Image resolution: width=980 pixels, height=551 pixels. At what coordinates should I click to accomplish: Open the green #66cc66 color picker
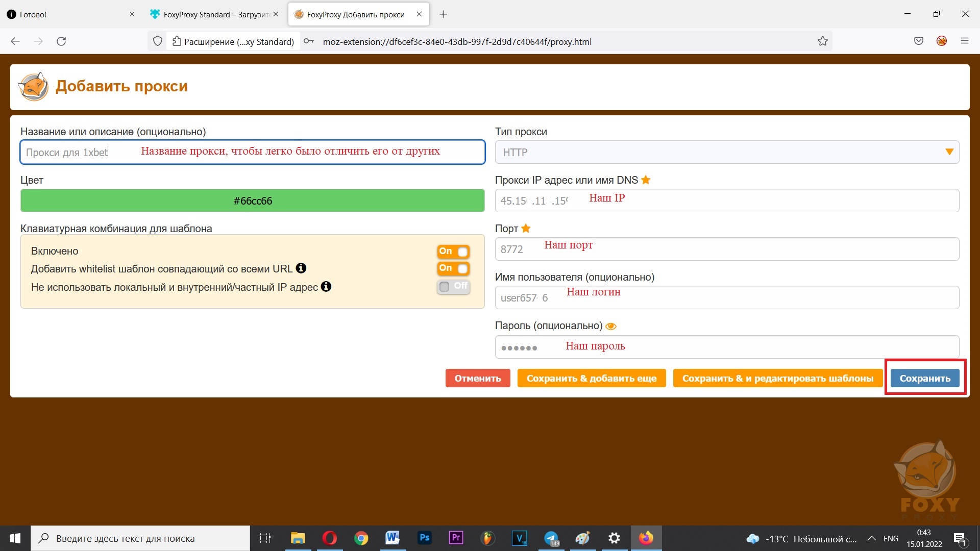(252, 201)
